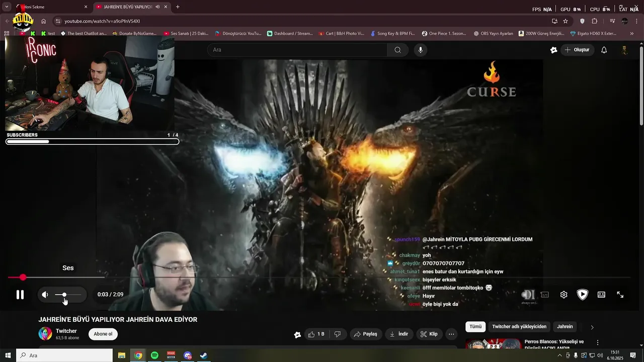Open the 'Elgato HD60 X' bookmark
Image resolution: width=644 pixels, height=362 pixels.
click(x=593, y=34)
